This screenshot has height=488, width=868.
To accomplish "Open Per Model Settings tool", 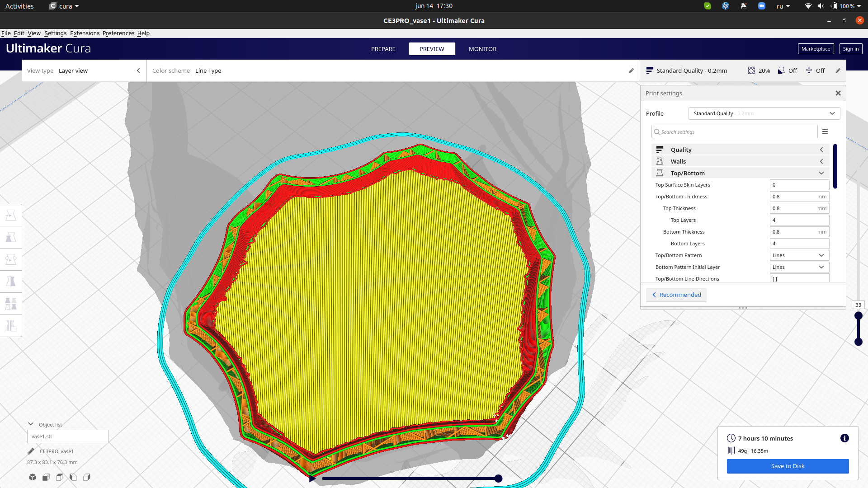I will (11, 304).
